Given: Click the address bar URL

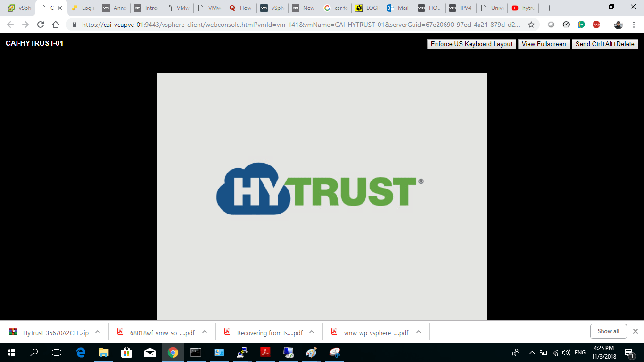Looking at the screenshot, I should tap(301, 25).
